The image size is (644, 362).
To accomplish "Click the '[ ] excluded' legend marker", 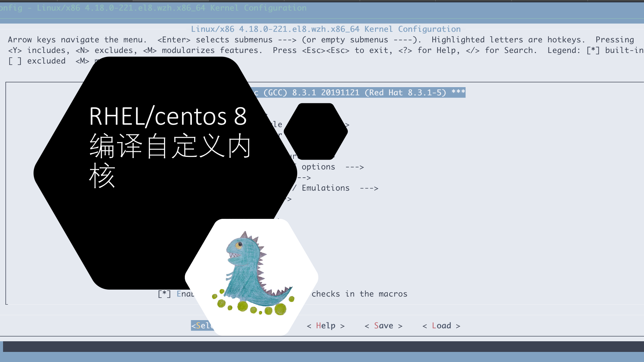I will click(15, 61).
